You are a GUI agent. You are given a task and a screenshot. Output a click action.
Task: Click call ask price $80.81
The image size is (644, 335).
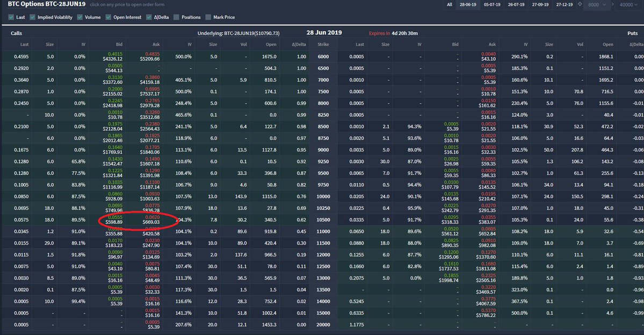coord(152,268)
